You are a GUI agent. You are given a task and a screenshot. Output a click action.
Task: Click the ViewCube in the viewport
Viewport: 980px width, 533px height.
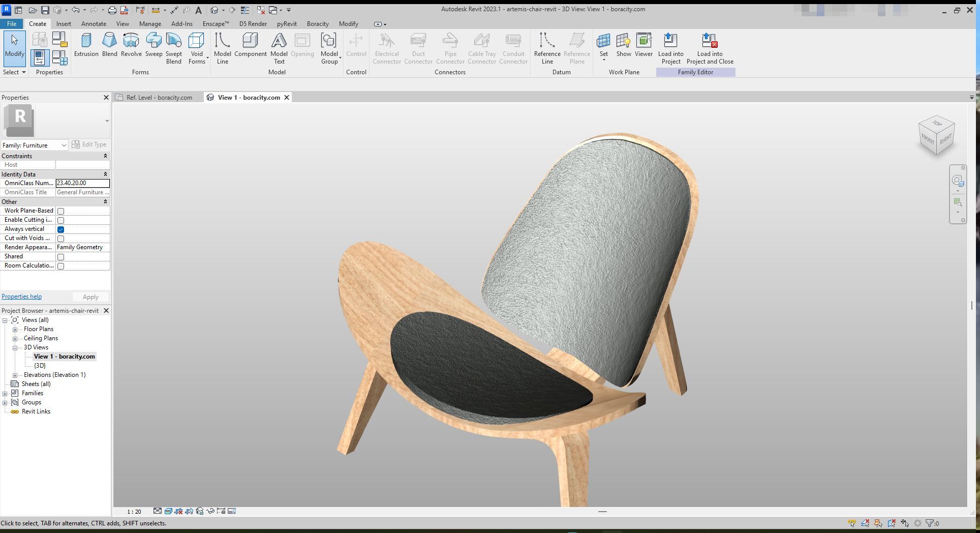pos(937,136)
